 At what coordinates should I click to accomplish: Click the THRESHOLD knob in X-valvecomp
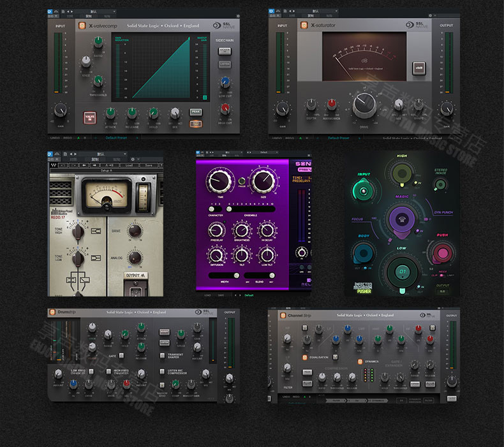98,80
